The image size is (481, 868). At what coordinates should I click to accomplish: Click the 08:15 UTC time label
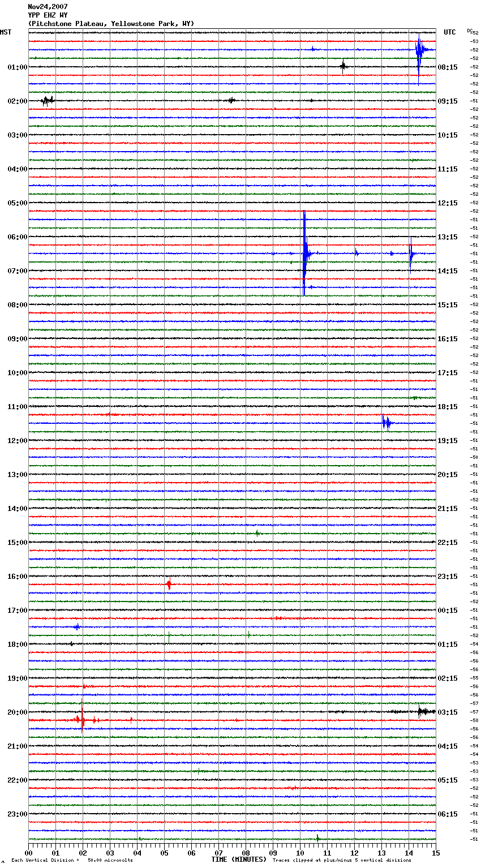(x=448, y=67)
